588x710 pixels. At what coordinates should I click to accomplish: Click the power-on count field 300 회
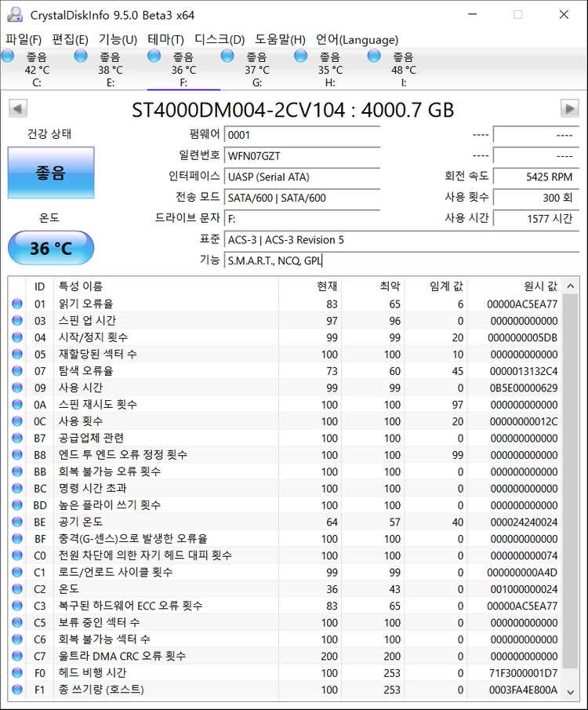click(x=536, y=198)
